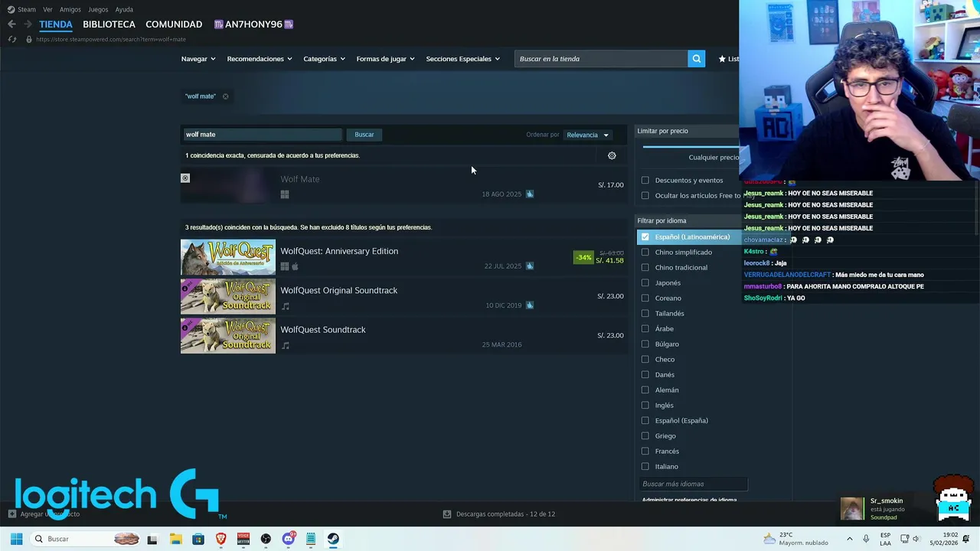Image resolution: width=980 pixels, height=551 pixels.
Task: Click the store search magnifier button
Action: click(x=696, y=59)
